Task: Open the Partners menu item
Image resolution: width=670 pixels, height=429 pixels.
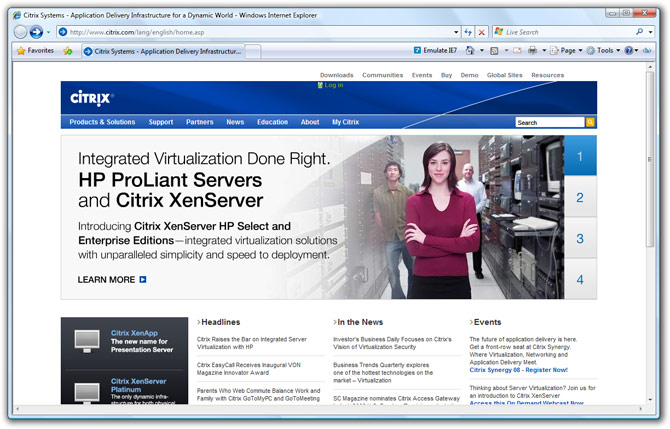Action: pyautogui.click(x=200, y=122)
